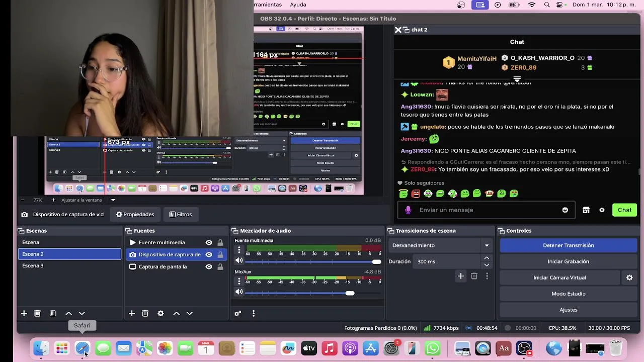This screenshot has width=644, height=362.
Task: Toggle lock on Fuente multimedia source
Action: 220,242
